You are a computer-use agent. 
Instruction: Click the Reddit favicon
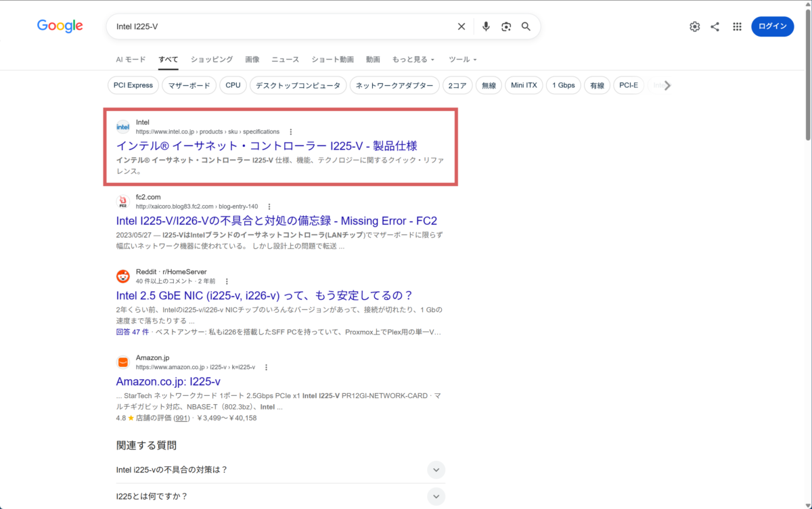pos(123,276)
